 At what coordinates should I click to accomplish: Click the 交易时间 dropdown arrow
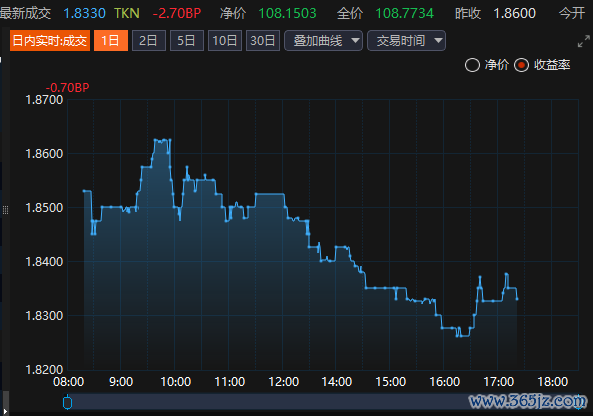pos(438,40)
